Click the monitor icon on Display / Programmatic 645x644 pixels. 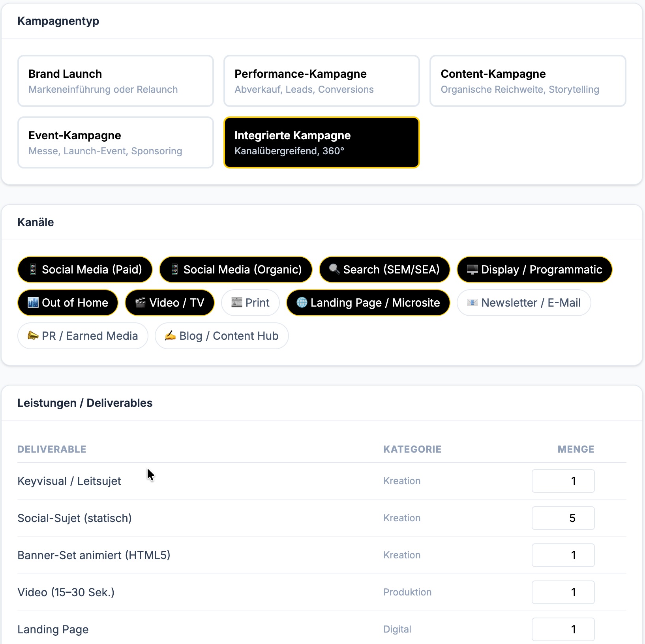pyautogui.click(x=472, y=270)
